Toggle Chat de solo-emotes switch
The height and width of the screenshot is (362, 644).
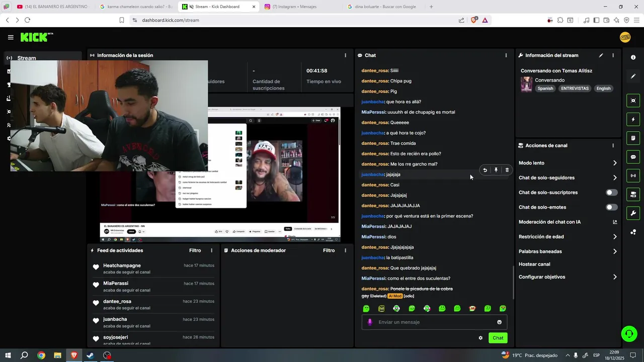(612, 207)
